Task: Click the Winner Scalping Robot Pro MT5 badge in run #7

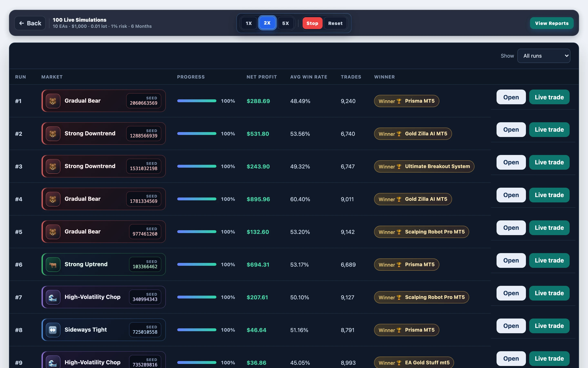Action: coord(421,297)
